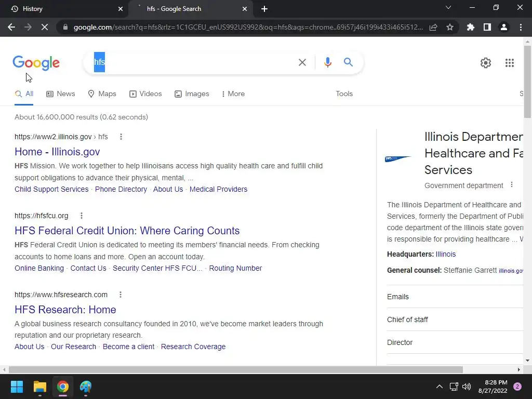Open search Tools
The image size is (532, 399).
[x=344, y=94]
